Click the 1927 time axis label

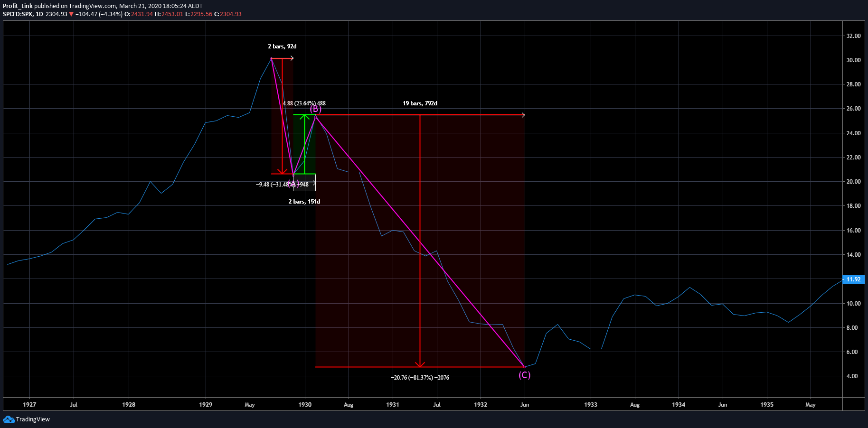coord(29,405)
